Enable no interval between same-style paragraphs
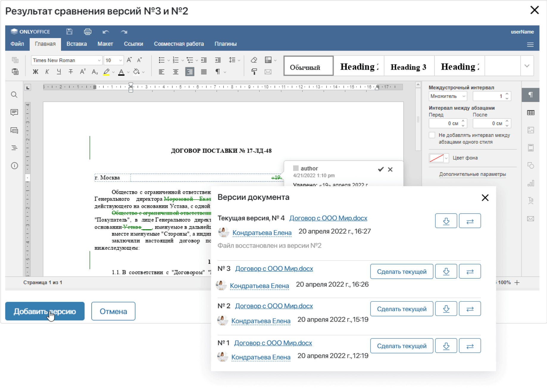The width and height of the screenshot is (547, 392). pyautogui.click(x=432, y=135)
